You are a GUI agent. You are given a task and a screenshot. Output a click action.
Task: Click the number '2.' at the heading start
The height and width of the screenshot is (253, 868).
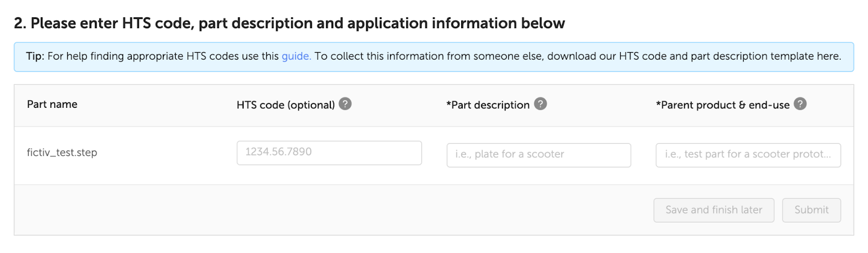tap(20, 23)
